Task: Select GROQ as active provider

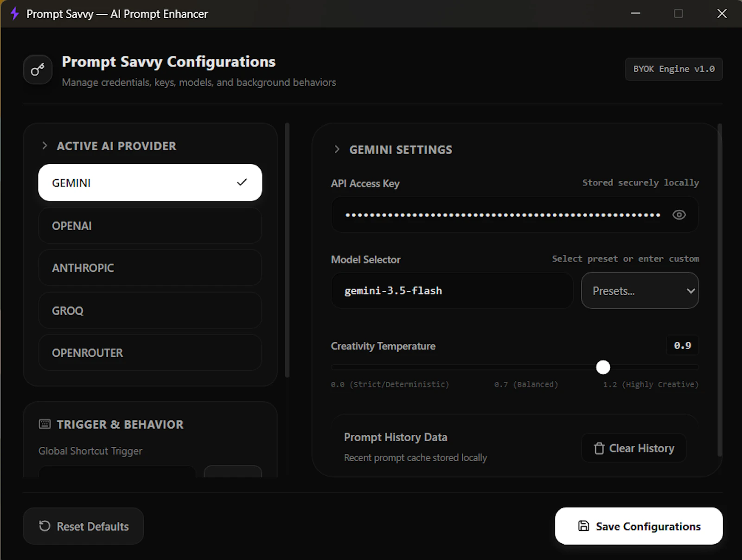Action: pyautogui.click(x=150, y=310)
